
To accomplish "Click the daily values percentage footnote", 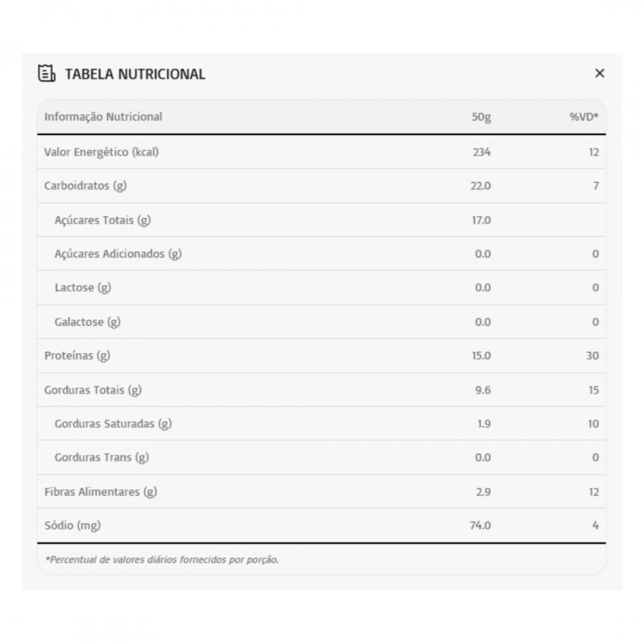I will click(x=162, y=559).
